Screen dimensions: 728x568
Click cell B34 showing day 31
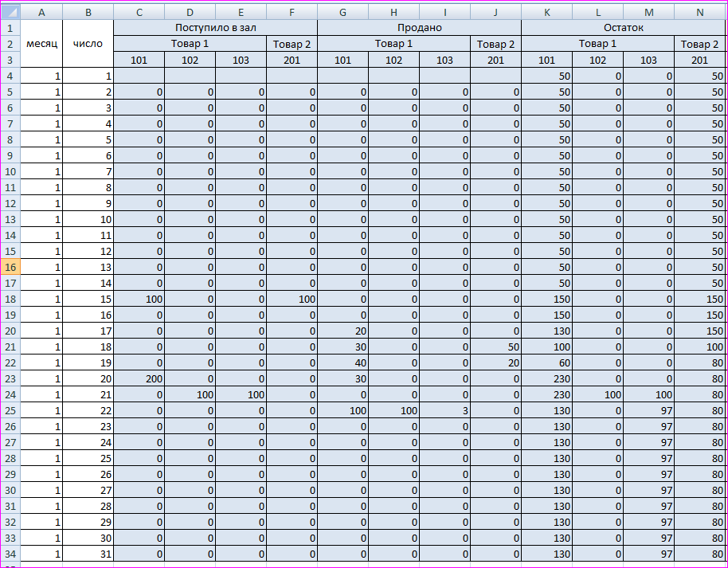coord(88,554)
